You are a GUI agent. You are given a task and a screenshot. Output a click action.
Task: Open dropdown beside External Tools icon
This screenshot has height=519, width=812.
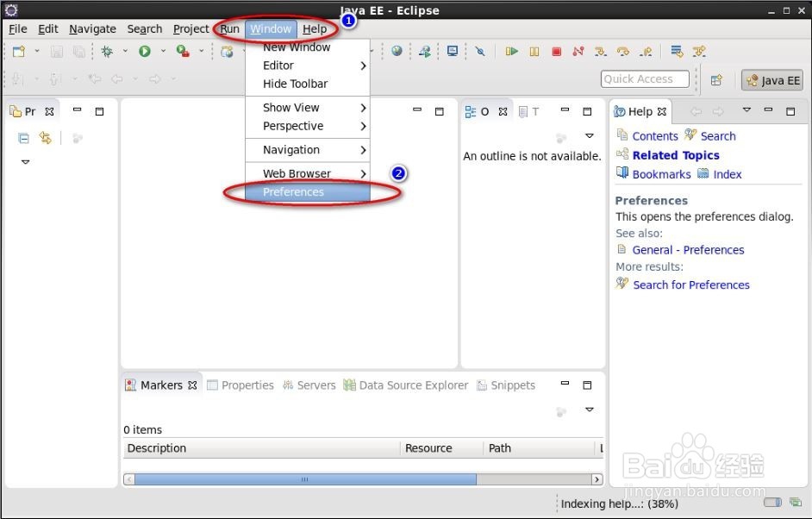coord(201,51)
